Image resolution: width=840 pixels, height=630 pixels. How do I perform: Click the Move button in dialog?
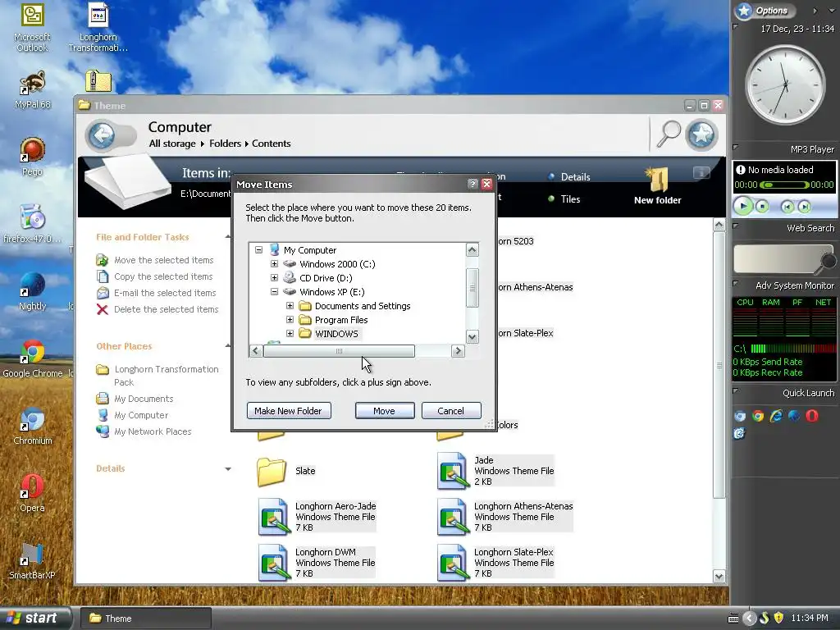coord(385,411)
